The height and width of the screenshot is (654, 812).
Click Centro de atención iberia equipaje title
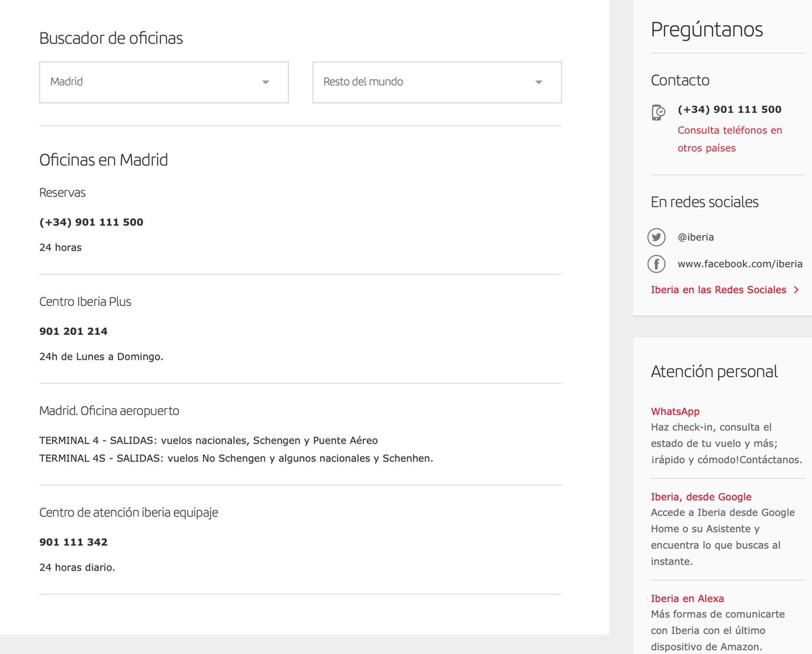(129, 513)
